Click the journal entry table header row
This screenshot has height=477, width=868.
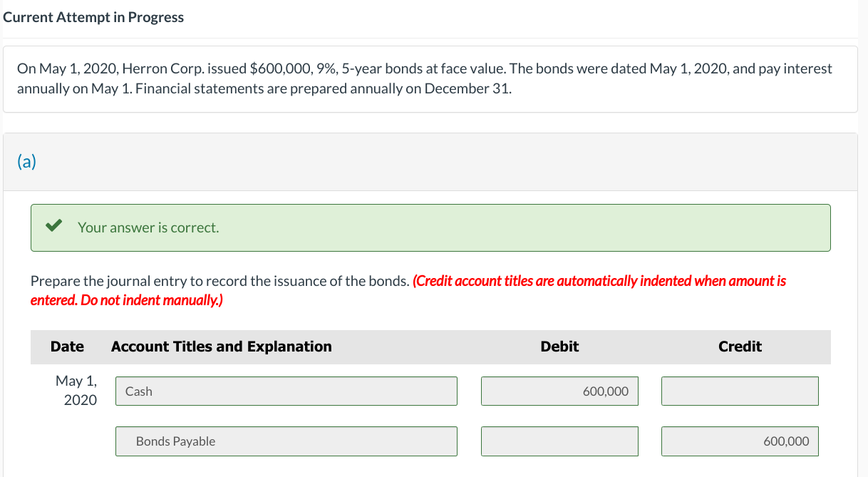tap(430, 347)
